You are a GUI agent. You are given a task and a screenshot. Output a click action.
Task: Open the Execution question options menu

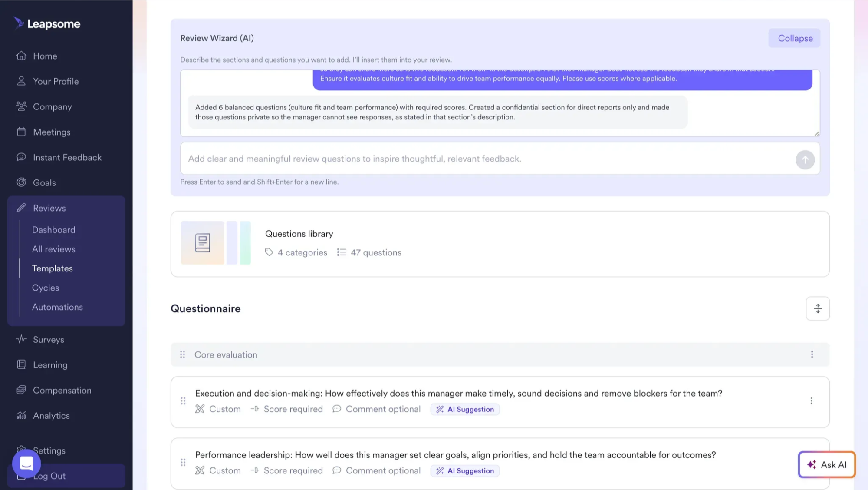(812, 401)
